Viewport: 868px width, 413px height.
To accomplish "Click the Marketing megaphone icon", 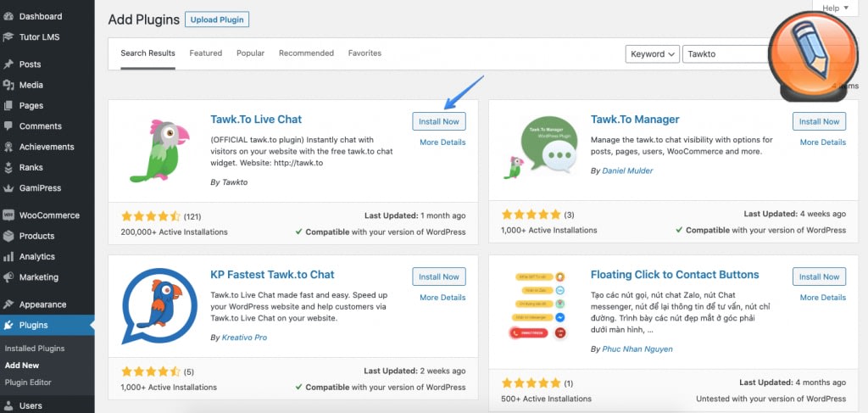I will pyautogui.click(x=8, y=276).
